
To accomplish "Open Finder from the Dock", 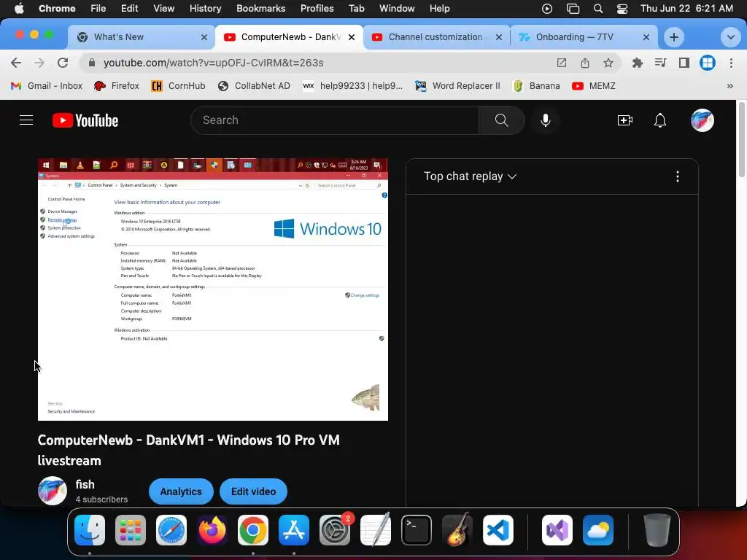I will coord(90,530).
